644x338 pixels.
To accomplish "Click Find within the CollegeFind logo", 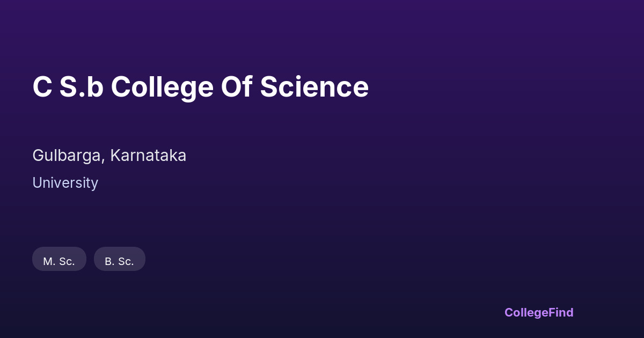I will coord(561,312).
